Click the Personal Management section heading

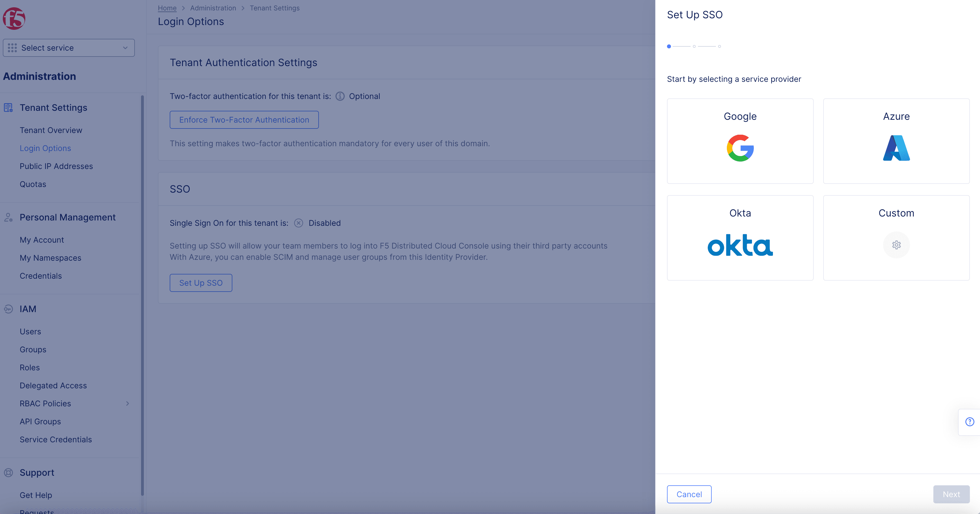[68, 217]
